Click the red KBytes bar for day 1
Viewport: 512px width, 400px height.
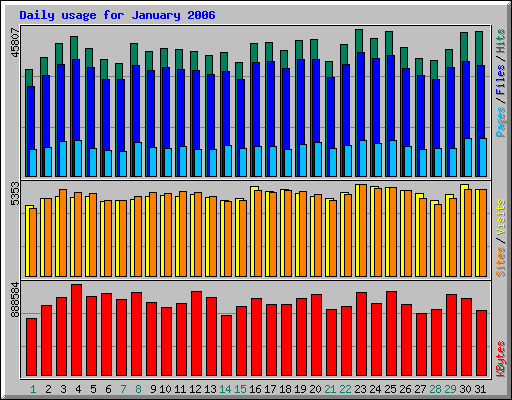pos(31,347)
